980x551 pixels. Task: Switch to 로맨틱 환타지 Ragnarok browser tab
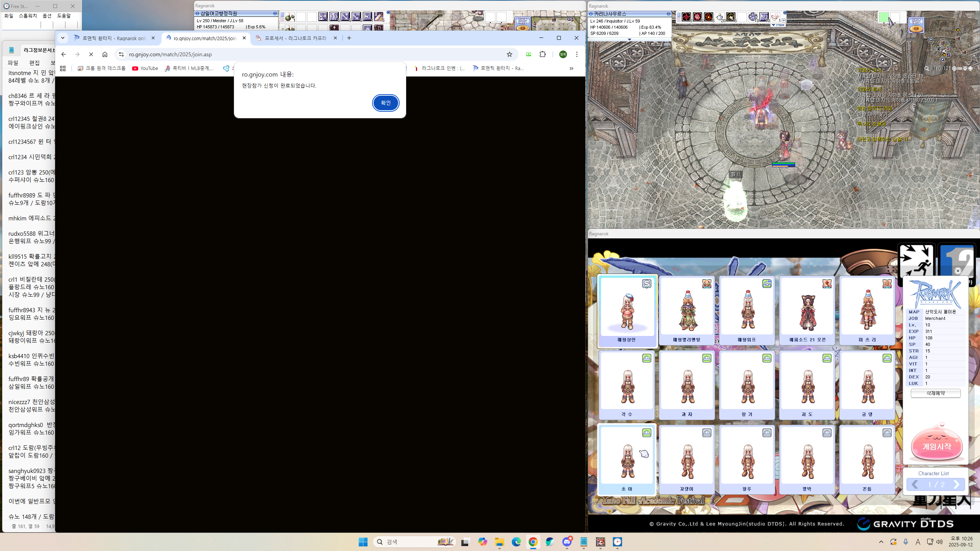coord(114,38)
